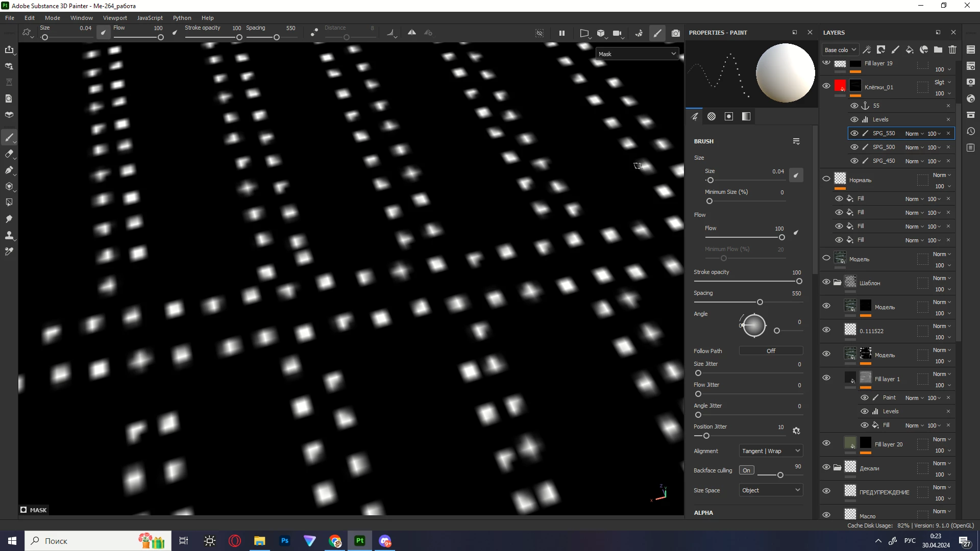
Task: Add a folder in Layers panel
Action: point(938,49)
